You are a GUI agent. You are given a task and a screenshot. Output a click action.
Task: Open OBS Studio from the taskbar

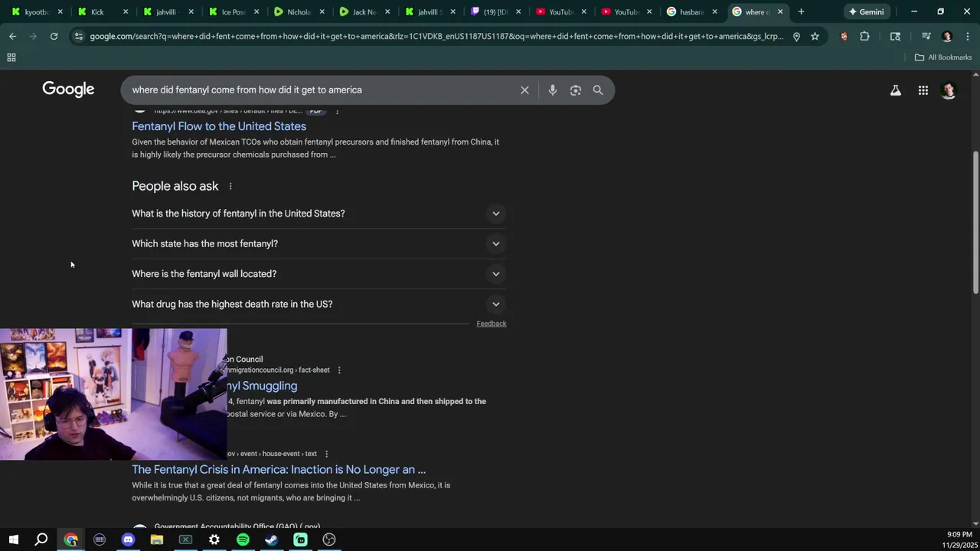[x=329, y=540]
